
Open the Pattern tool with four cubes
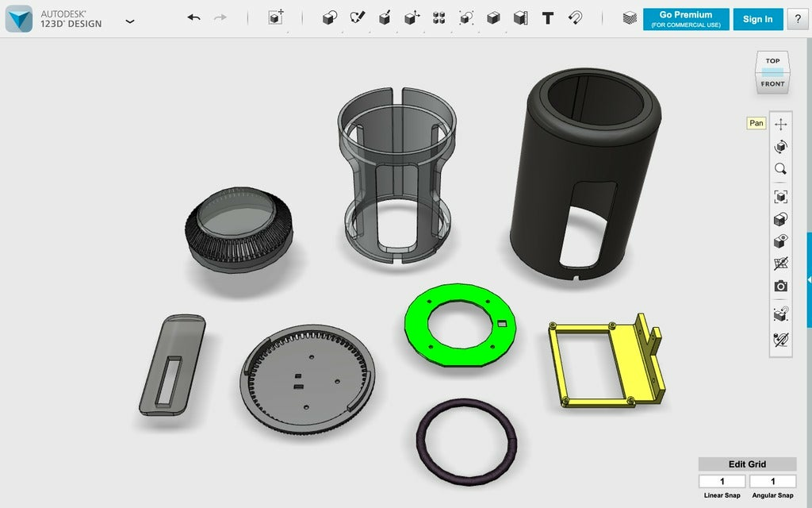coord(439,18)
